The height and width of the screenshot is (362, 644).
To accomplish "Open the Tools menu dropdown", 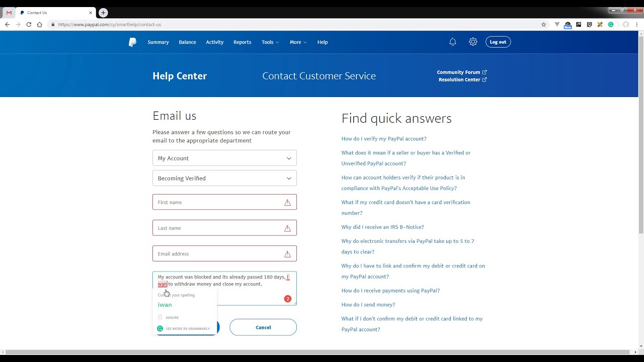I will pos(270,42).
